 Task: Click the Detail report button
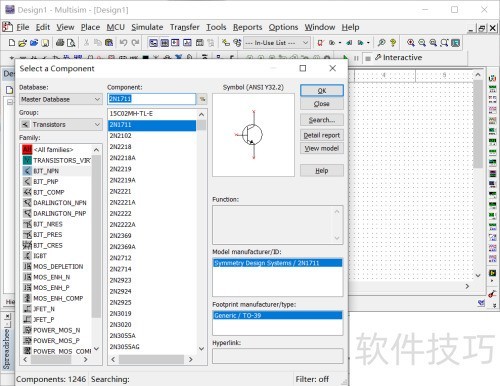pos(322,135)
